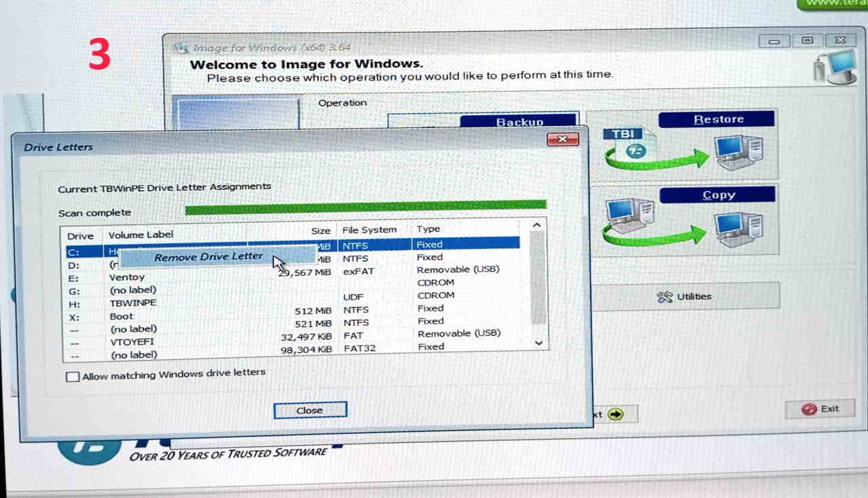The width and height of the screenshot is (868, 498).
Task: Select the VTOYEFI volume row
Action: [x=292, y=339]
